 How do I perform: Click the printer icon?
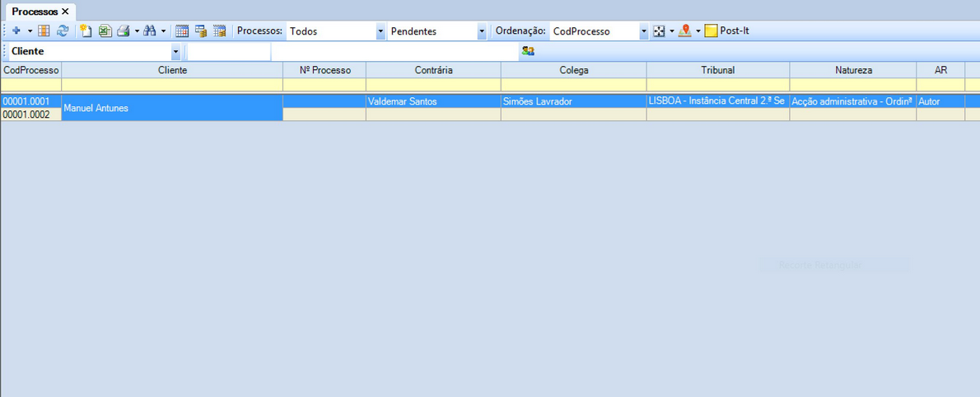tap(124, 30)
